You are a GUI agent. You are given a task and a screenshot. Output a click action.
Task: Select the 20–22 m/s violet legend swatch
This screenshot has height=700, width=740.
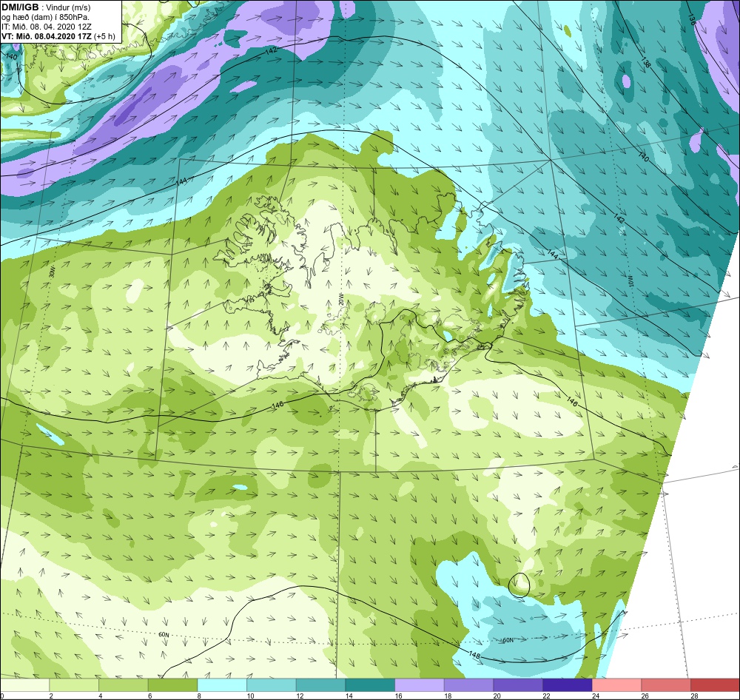pos(518,685)
